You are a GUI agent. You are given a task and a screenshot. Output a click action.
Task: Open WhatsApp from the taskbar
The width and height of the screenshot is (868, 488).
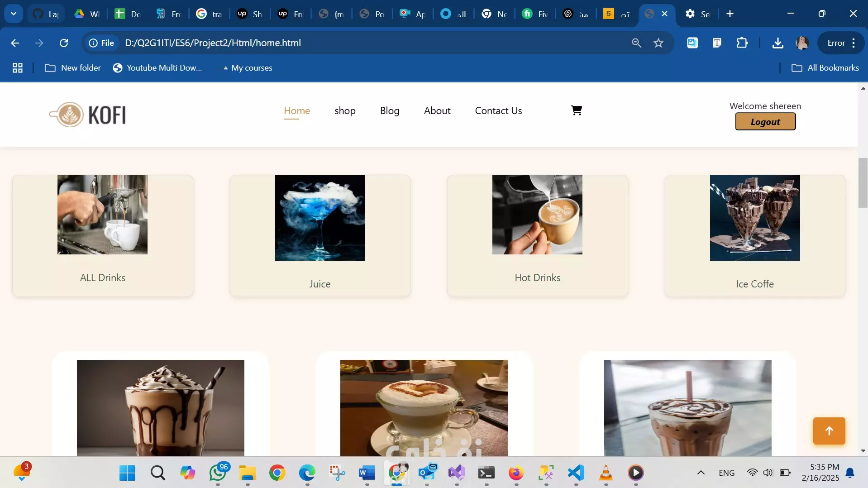(218, 473)
